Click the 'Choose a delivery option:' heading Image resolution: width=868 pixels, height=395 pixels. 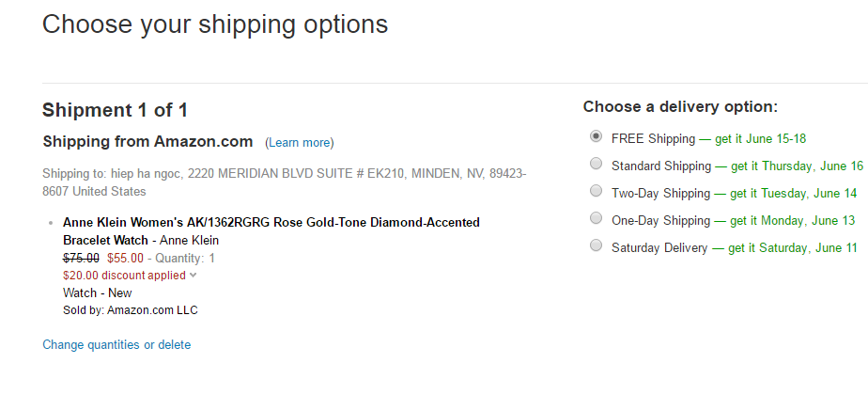(680, 107)
